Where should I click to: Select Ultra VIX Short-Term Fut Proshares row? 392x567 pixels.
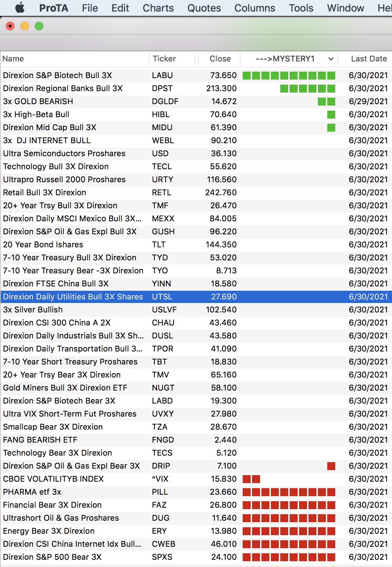(196, 414)
